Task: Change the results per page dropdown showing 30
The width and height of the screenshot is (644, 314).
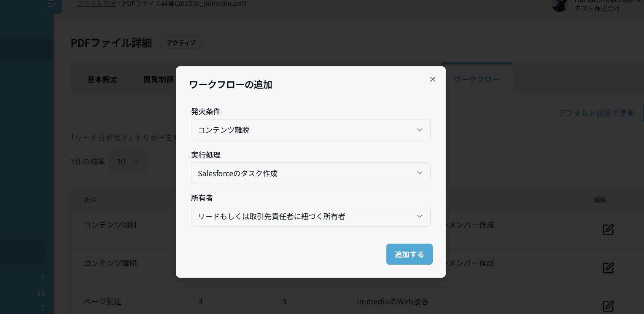Action: click(128, 161)
